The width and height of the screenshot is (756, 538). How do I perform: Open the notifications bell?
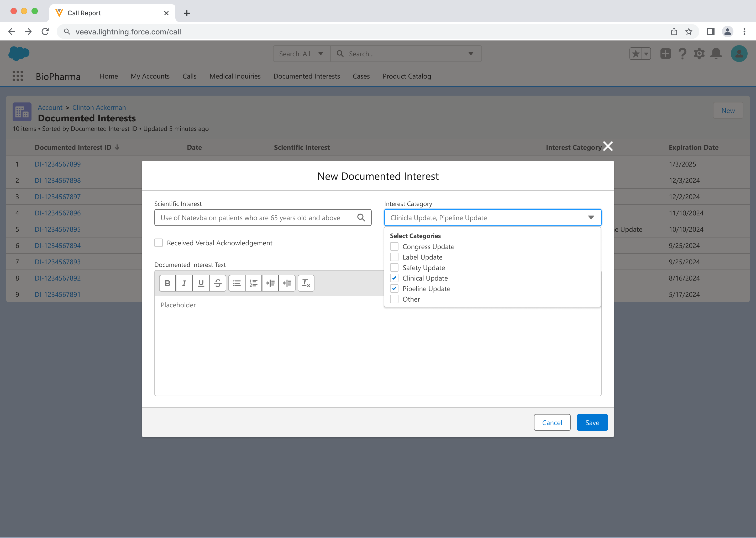(x=716, y=54)
